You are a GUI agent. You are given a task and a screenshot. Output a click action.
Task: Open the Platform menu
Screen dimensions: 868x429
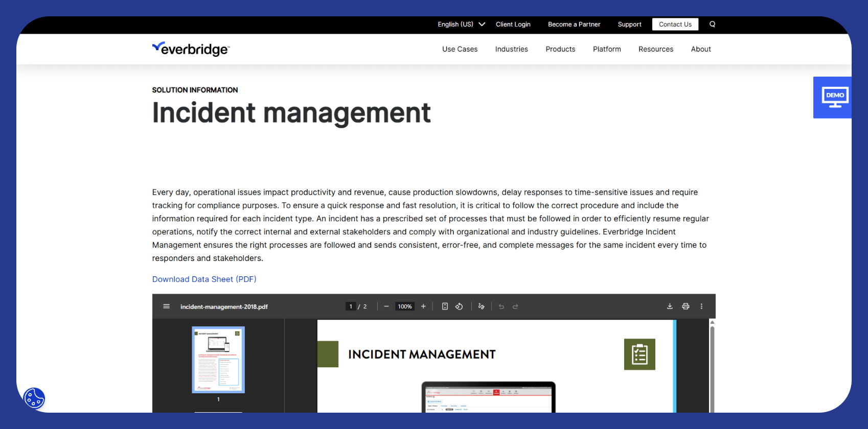(607, 49)
